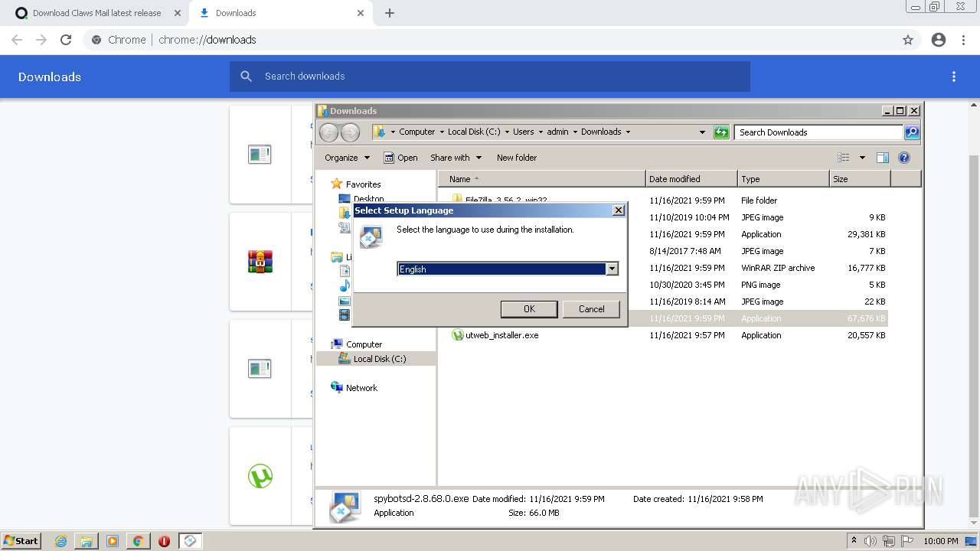Focus the Search Downloads field

tap(819, 132)
